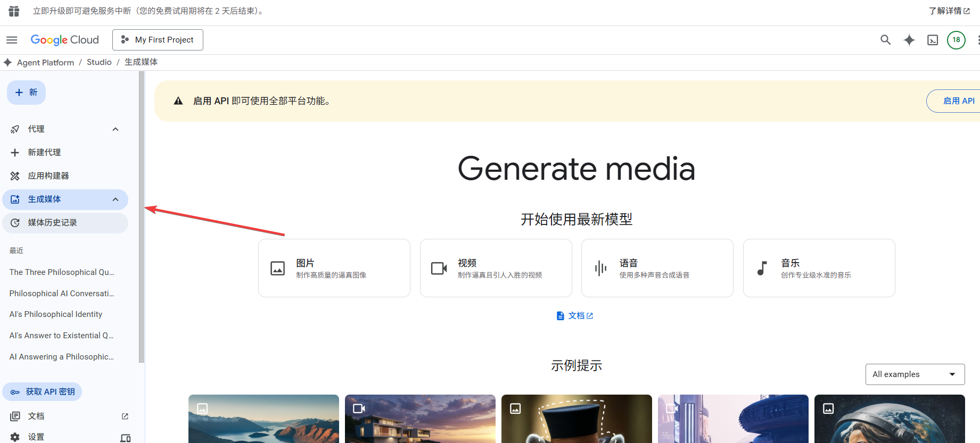The image size is (980, 443).
Task: Open recent item AI's Philosophical Identity
Action: (56, 314)
